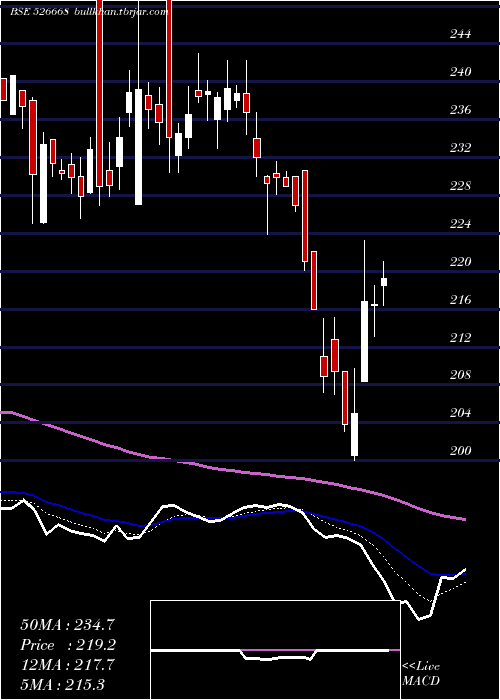Click the BSE 526668 ticker header
Image resolution: width=500 pixels, height=700 pixels.
click(x=39, y=12)
